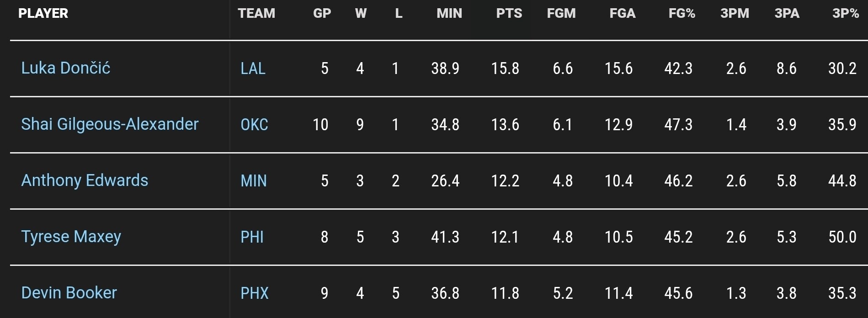Sort by 3P% column header
This screenshot has width=868, height=318.
point(846,13)
